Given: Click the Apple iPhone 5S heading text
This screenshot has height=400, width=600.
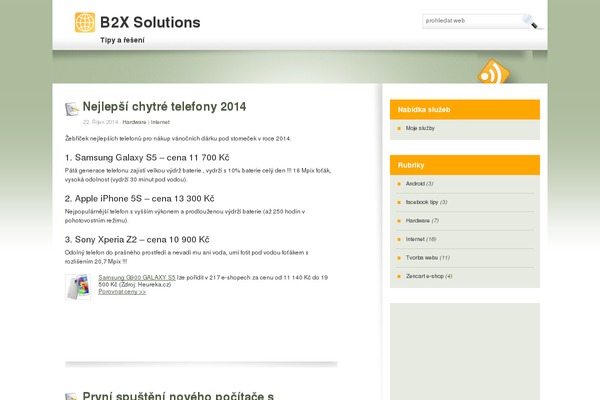Looking at the screenshot, I should (x=139, y=199).
